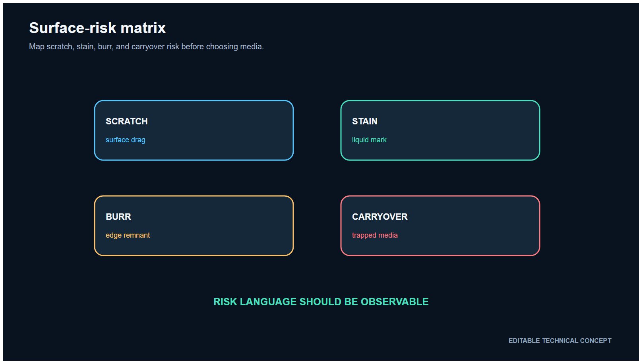Select the STAIN risk card

tap(440, 130)
